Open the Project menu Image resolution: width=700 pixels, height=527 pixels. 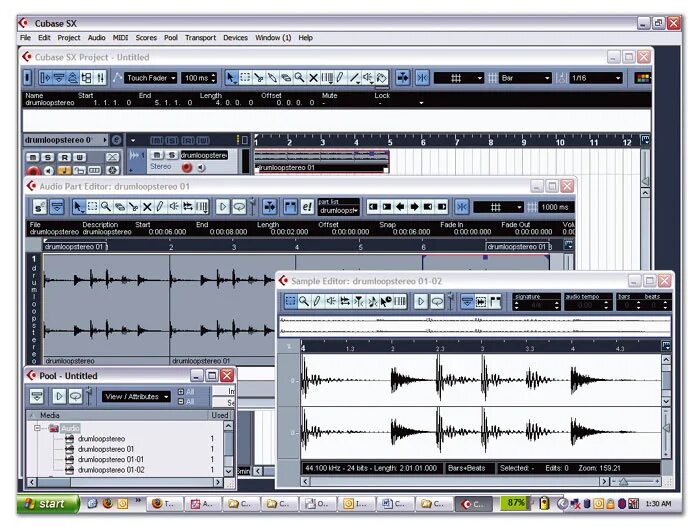coord(69,38)
